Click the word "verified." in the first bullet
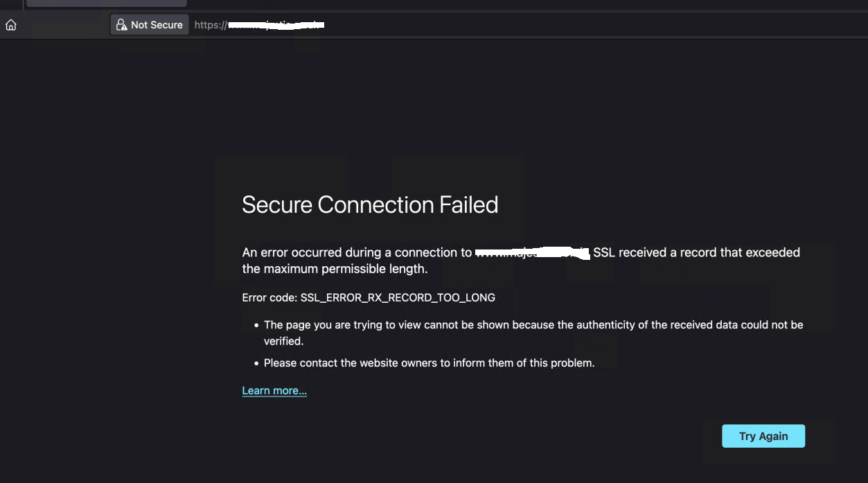This screenshot has width=868, height=483. [284, 341]
